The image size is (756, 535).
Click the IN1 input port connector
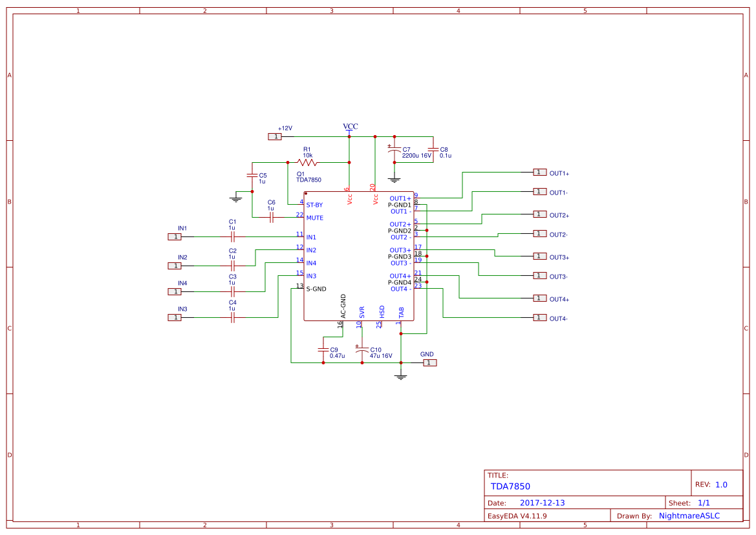(175, 236)
